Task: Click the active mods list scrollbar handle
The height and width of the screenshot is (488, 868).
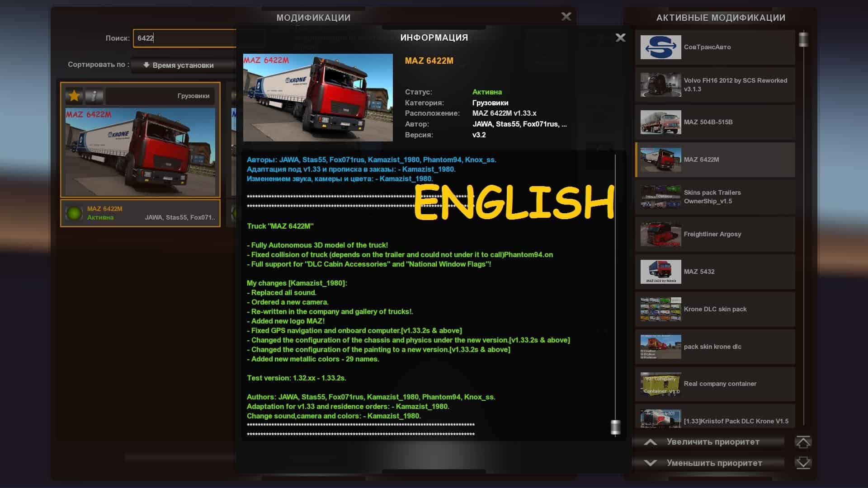Action: tap(803, 39)
